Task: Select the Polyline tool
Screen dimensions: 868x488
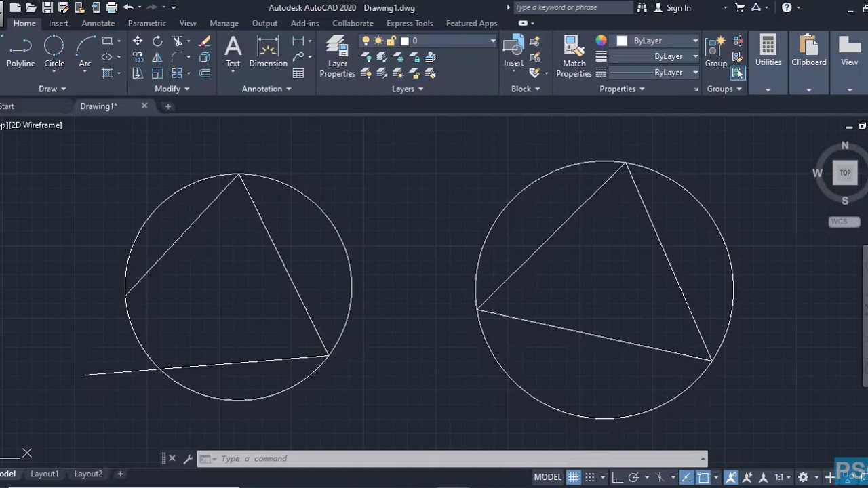Action: click(20, 52)
